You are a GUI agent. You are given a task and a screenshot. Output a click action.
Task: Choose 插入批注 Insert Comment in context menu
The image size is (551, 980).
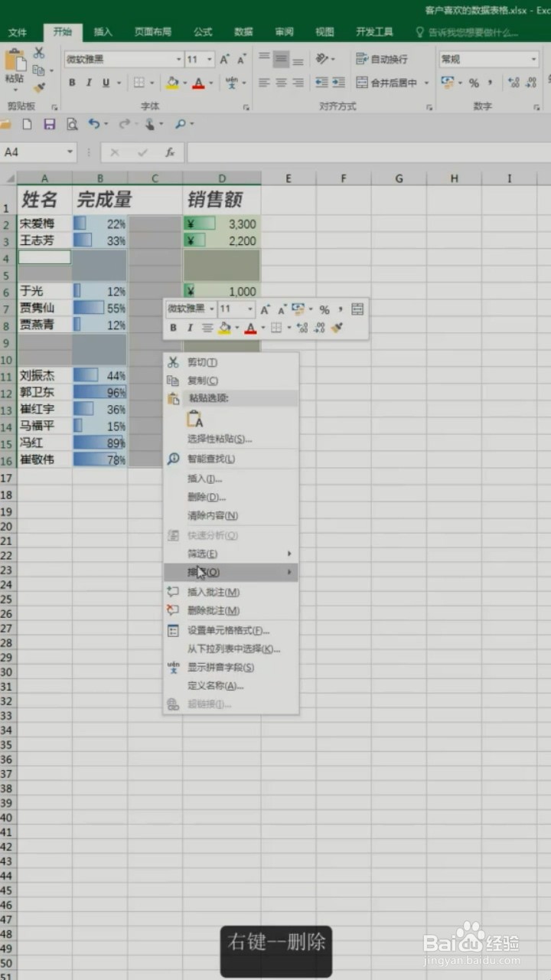(230, 592)
